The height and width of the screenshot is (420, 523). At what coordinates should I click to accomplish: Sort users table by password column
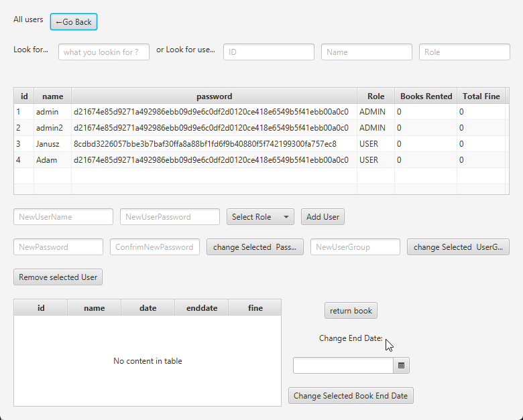tap(214, 96)
